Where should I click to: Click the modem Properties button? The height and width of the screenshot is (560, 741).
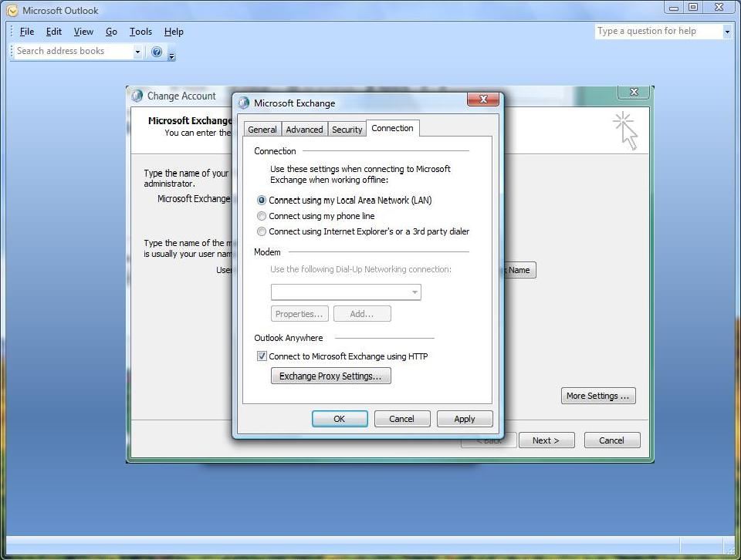tap(299, 314)
